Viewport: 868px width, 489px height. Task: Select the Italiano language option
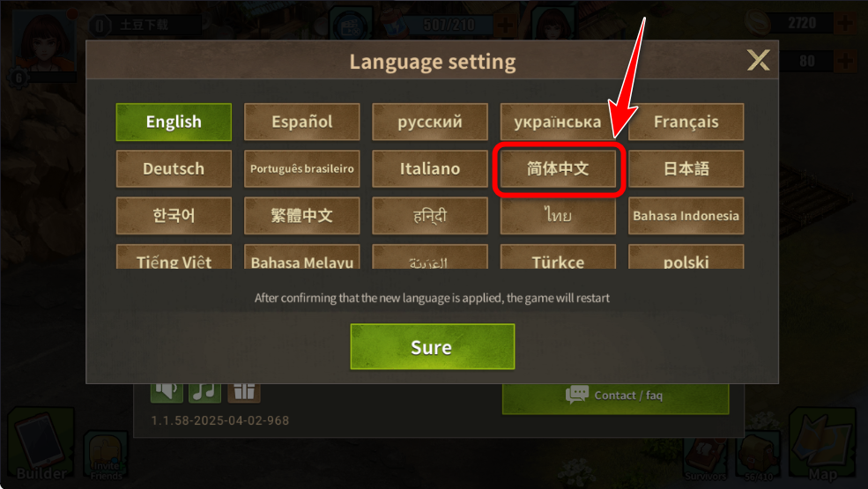pos(430,169)
